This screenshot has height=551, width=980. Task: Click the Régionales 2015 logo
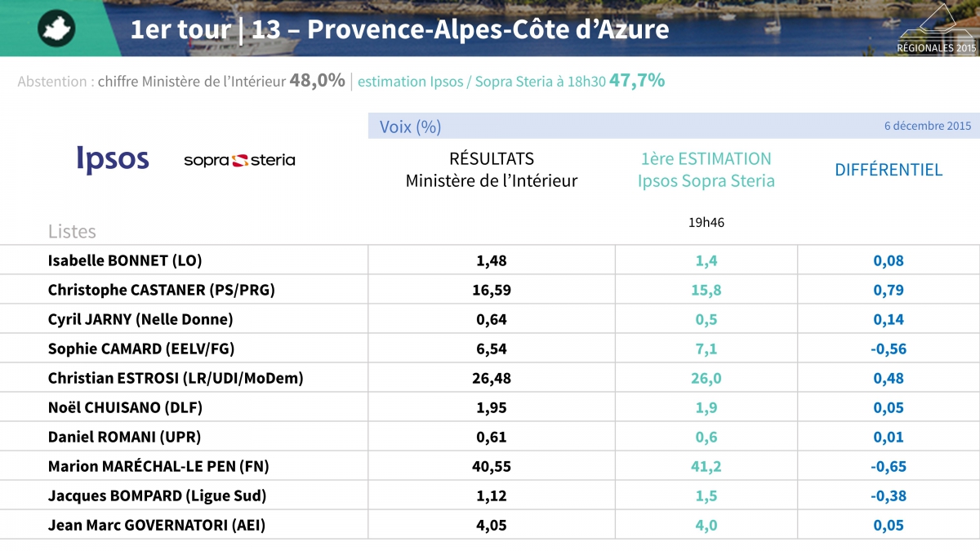936,29
